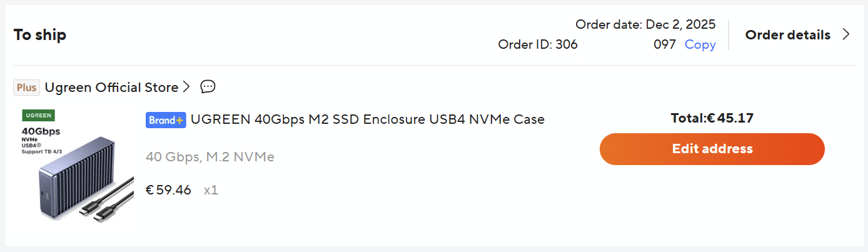868x252 pixels.
Task: Open chat with the store seller
Action: [x=208, y=87]
